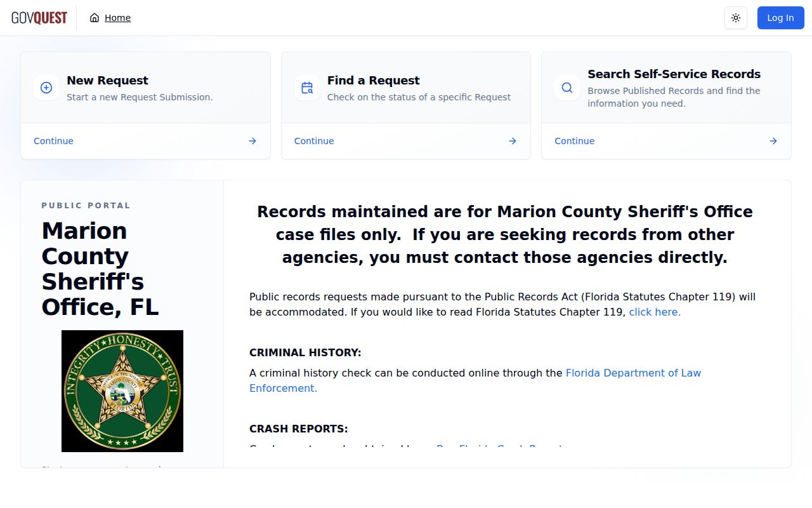Click the Find a Request heading
The height and width of the screenshot is (508, 812).
374,81
